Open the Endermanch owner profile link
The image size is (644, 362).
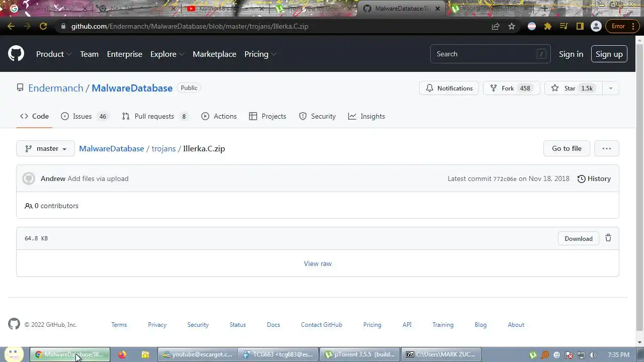pyautogui.click(x=56, y=88)
